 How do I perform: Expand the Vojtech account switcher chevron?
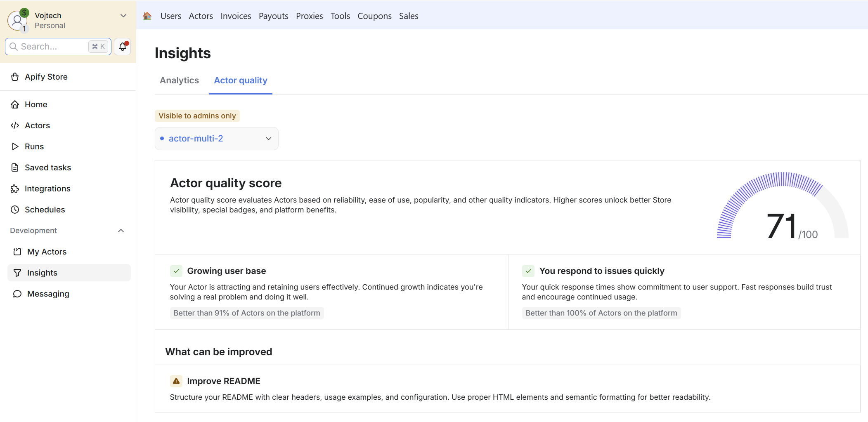click(x=123, y=16)
